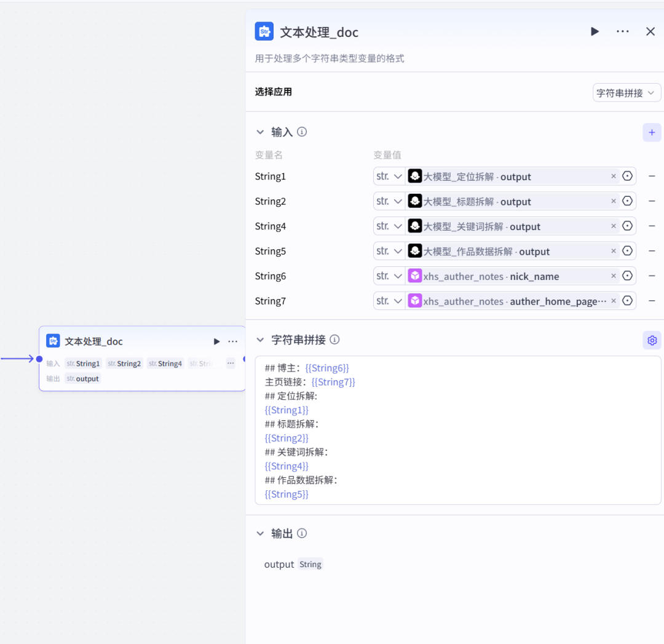
Task: Click the output tag on canvas node
Action: click(82, 379)
